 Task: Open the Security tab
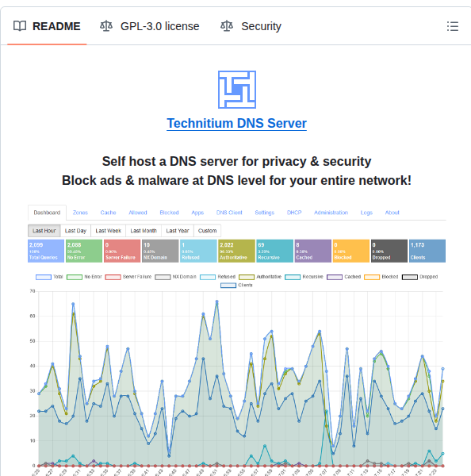click(x=251, y=26)
